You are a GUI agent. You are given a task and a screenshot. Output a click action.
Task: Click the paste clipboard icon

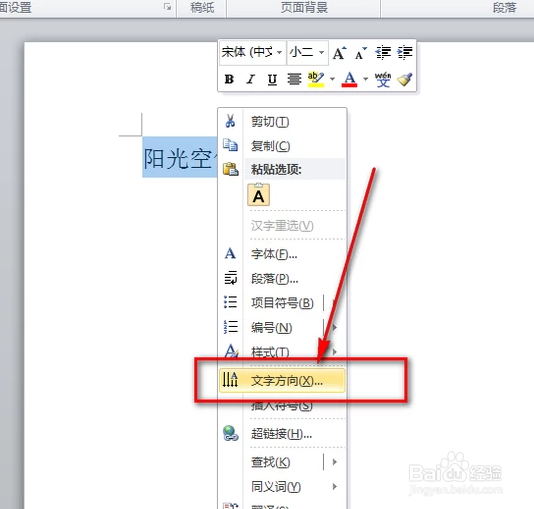click(230, 169)
